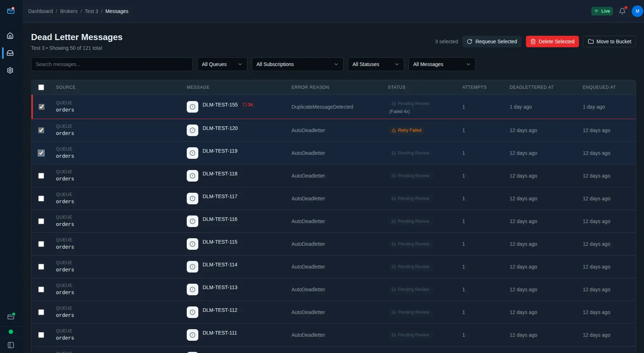The image size is (644, 353).
Task: Open the Home icon in the sidebar
Action: click(10, 35)
